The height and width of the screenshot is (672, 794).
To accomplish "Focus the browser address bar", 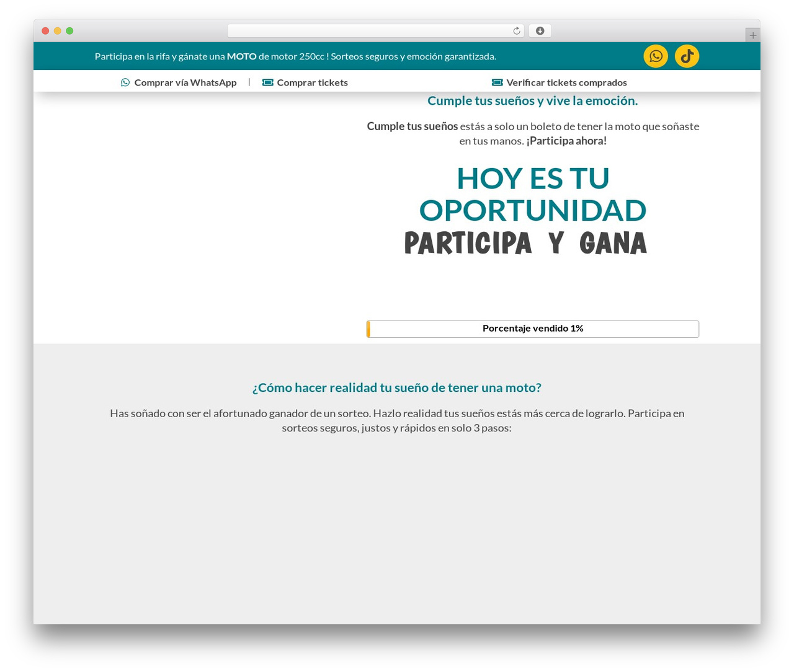I will coord(375,31).
